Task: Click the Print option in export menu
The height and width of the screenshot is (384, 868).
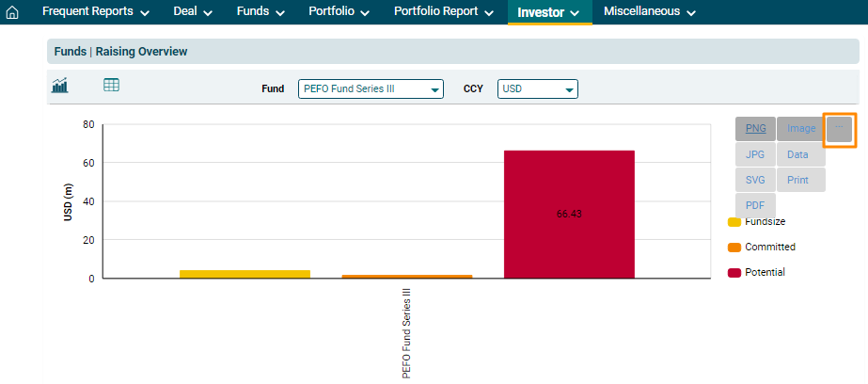Action: click(797, 180)
